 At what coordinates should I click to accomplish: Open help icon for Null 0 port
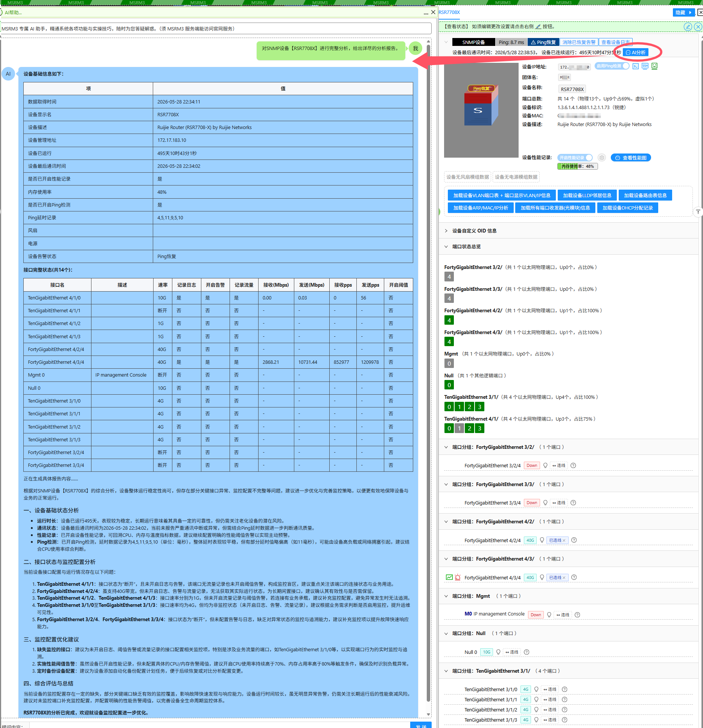pos(526,652)
